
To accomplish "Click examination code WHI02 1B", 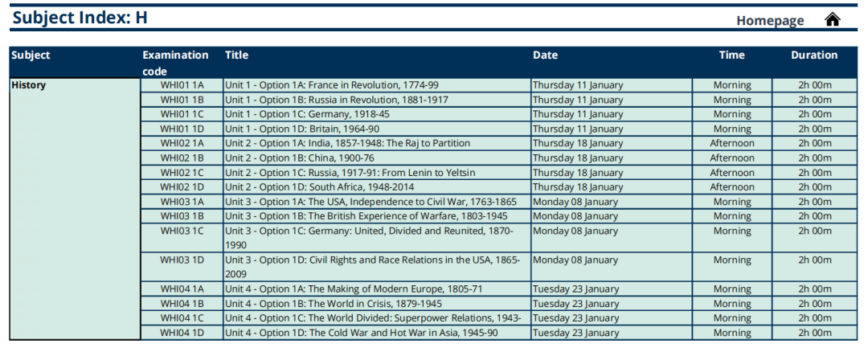I will click(182, 158).
